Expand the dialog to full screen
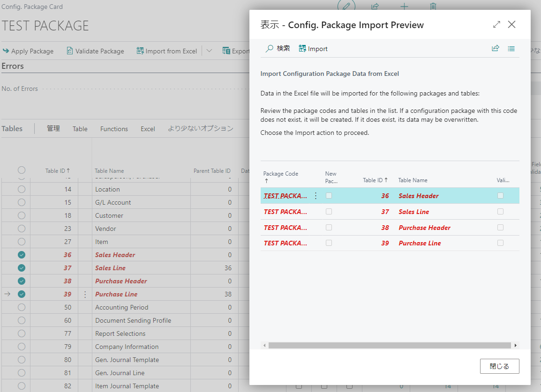The height and width of the screenshot is (392, 541). click(496, 24)
